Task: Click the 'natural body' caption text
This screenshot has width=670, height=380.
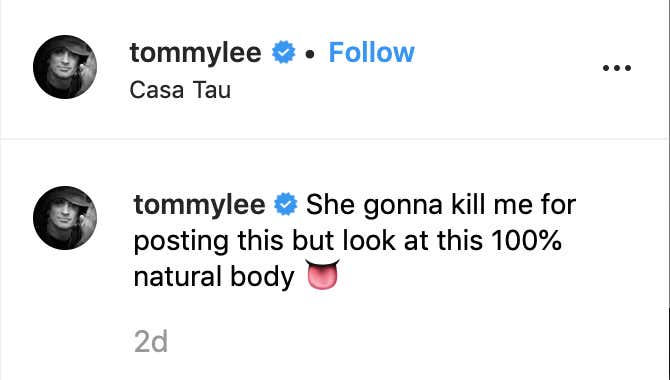Action: [214, 277]
